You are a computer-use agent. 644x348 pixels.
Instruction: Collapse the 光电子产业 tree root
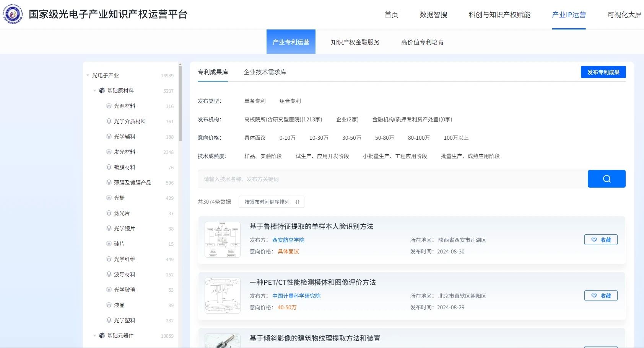88,75
